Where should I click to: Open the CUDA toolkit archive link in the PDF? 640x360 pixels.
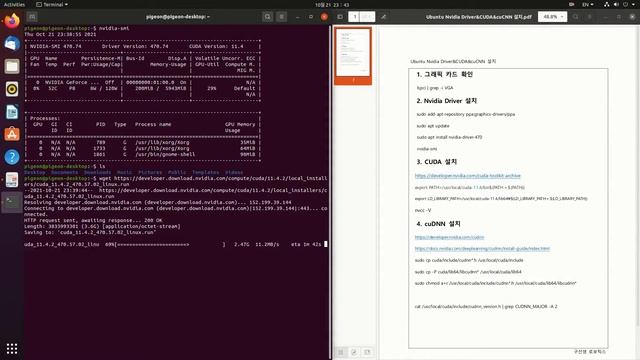tap(468, 176)
